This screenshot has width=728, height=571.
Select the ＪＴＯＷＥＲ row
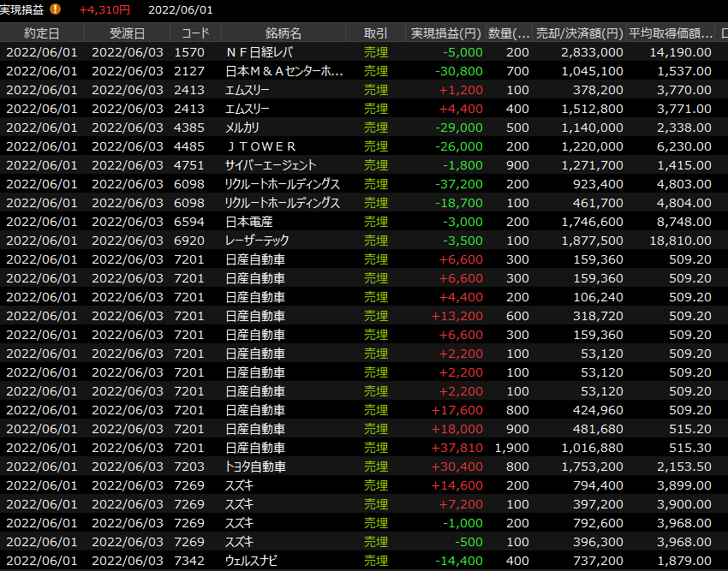[260, 146]
